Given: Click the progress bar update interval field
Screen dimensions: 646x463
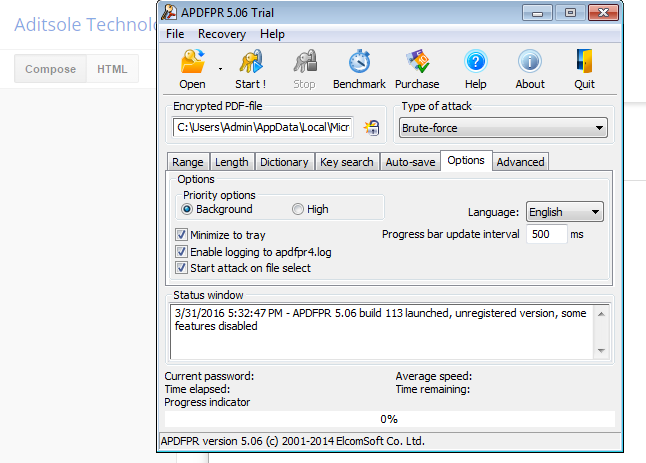Looking at the screenshot, I should (x=547, y=234).
